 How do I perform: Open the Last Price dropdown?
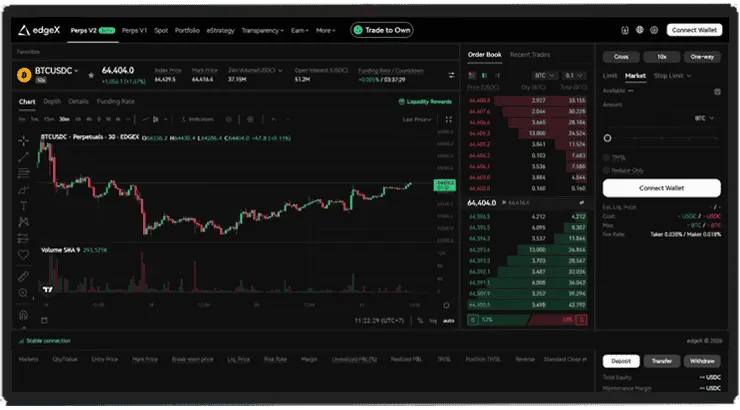coord(417,119)
